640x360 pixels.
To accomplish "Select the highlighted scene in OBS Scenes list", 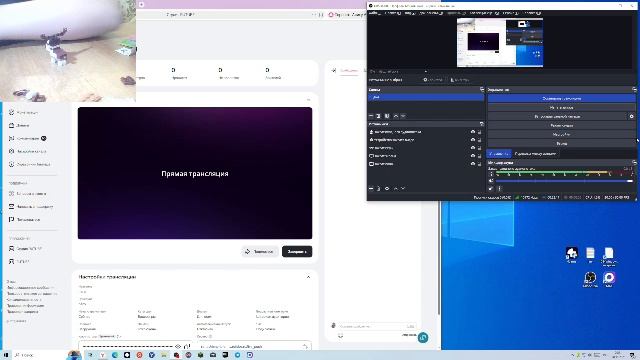I will (x=426, y=97).
